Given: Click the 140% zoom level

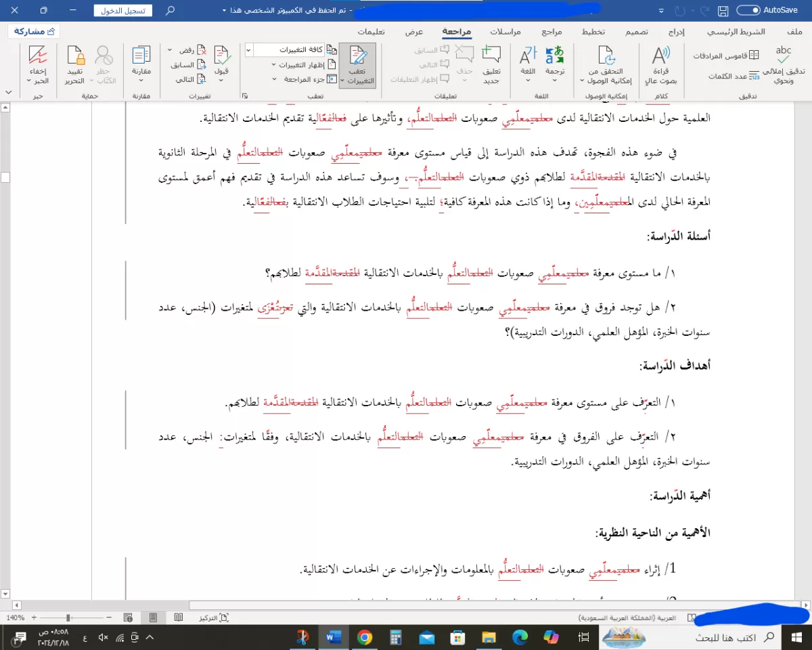Looking at the screenshot, I should [x=15, y=617].
